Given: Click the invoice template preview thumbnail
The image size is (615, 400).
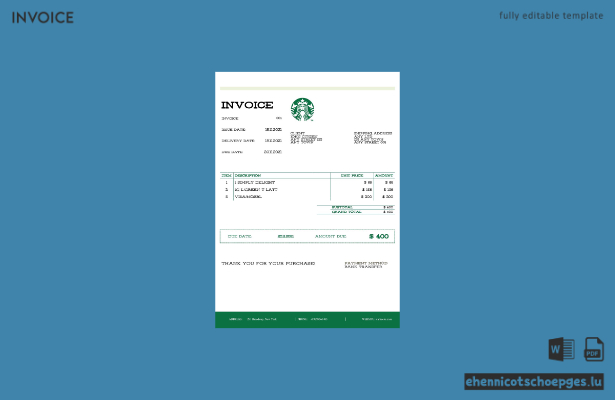Looking at the screenshot, I should tap(308, 200).
